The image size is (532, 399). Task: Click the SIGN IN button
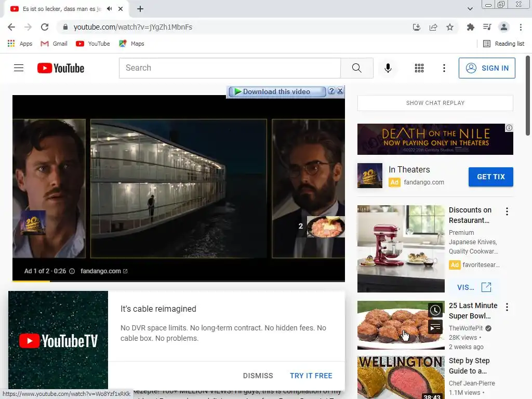(487, 68)
